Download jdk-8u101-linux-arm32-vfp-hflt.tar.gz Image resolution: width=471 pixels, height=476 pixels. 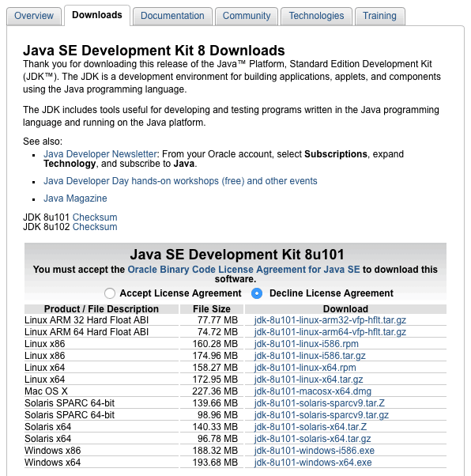(330, 320)
